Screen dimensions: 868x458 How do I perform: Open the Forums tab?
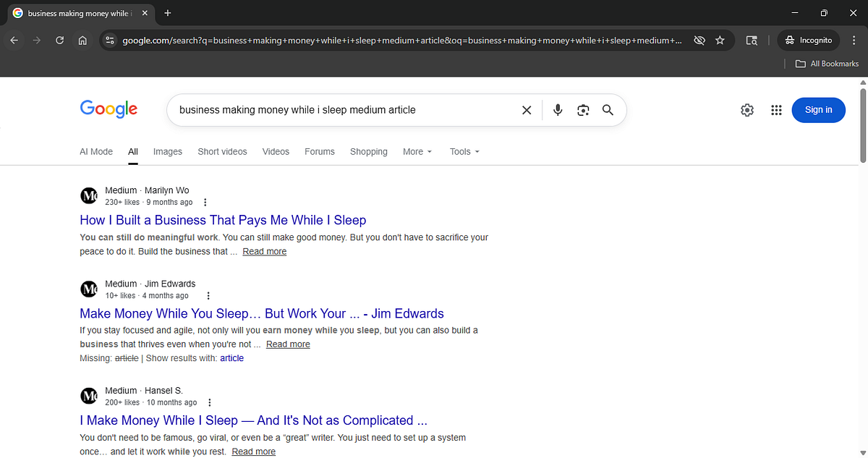(x=320, y=152)
